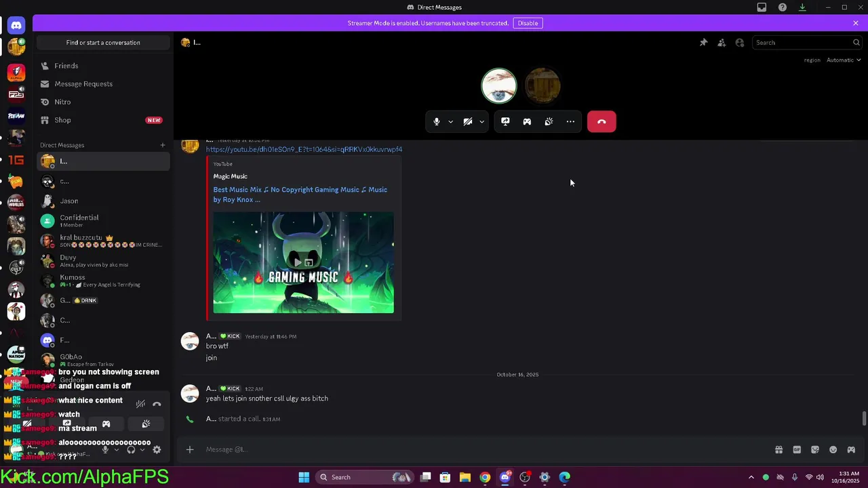Open attachment plus button in message bar
This screenshot has height=488, width=868.
point(190,449)
